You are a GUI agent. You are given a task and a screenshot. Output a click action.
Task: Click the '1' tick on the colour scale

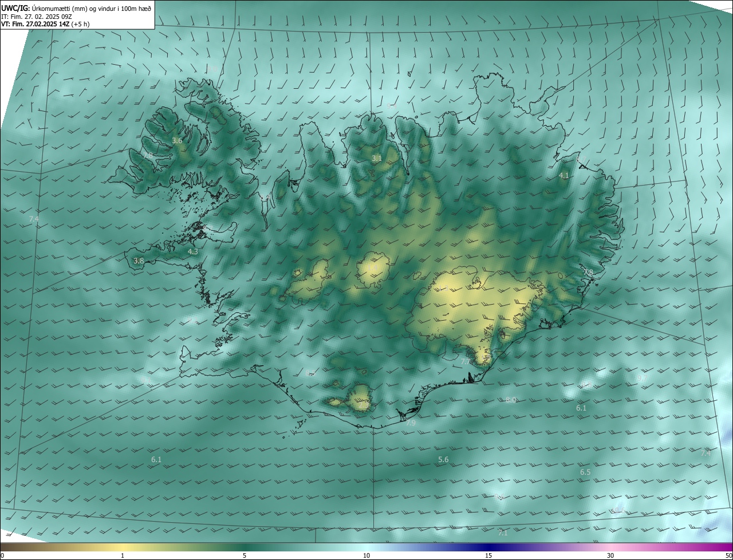coord(123,555)
